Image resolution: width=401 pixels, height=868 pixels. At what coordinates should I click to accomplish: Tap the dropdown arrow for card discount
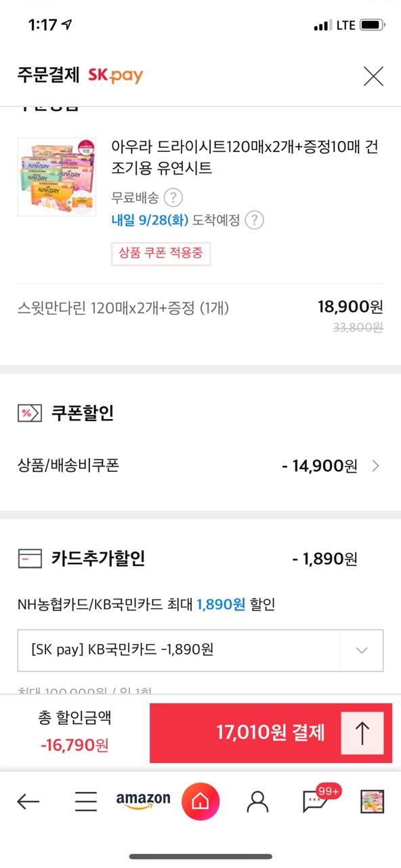pyautogui.click(x=362, y=650)
